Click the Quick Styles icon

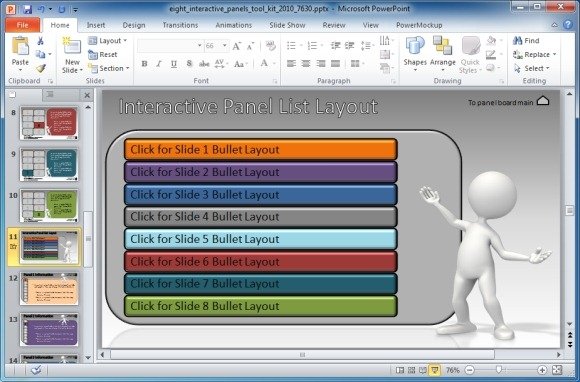coord(470,46)
